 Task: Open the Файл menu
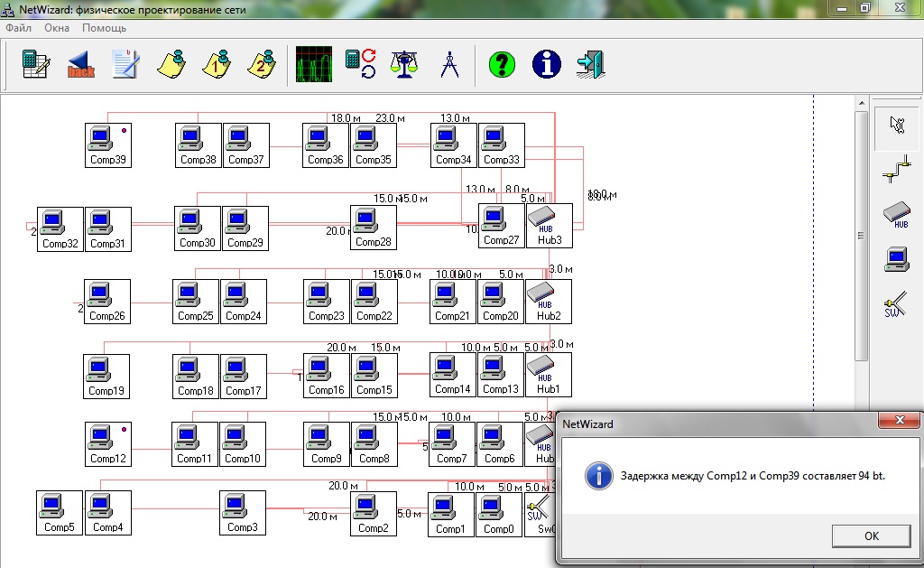[18, 28]
